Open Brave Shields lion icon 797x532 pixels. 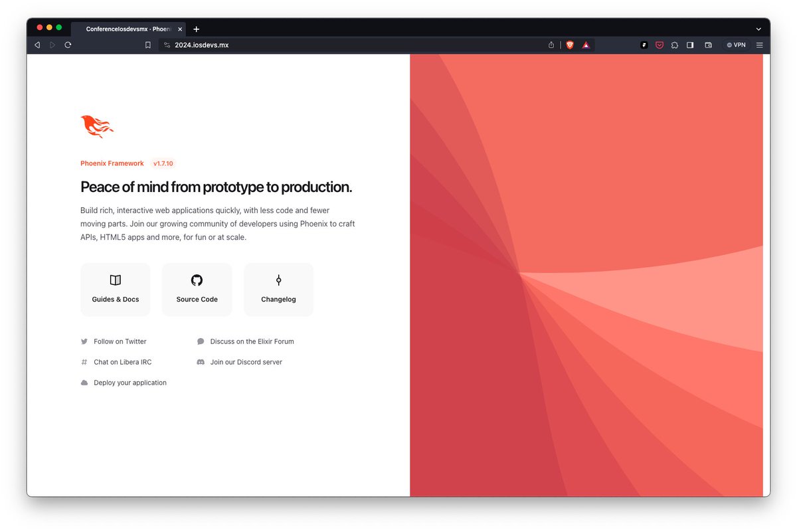570,45
